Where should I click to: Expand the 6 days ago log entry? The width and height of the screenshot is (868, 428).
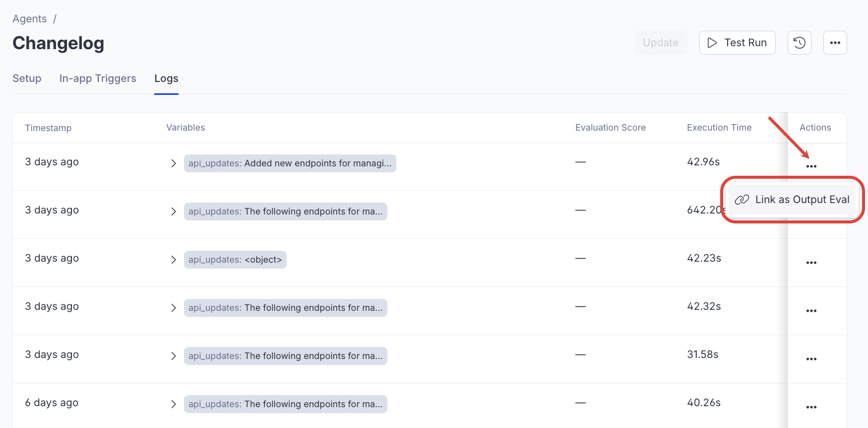(173, 404)
